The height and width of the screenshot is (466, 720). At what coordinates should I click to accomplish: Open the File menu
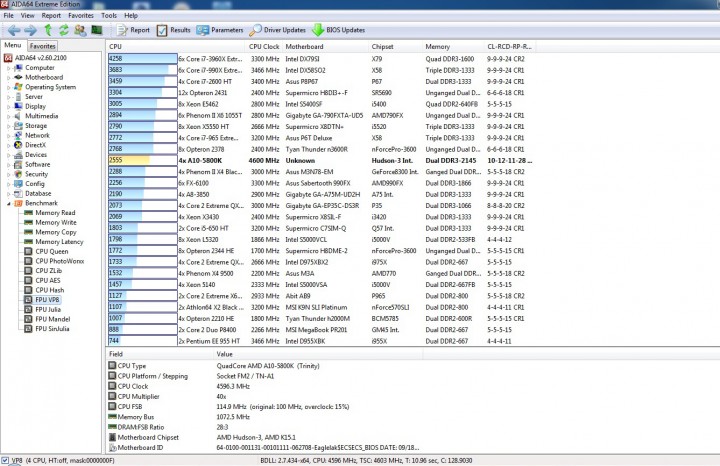(9, 16)
